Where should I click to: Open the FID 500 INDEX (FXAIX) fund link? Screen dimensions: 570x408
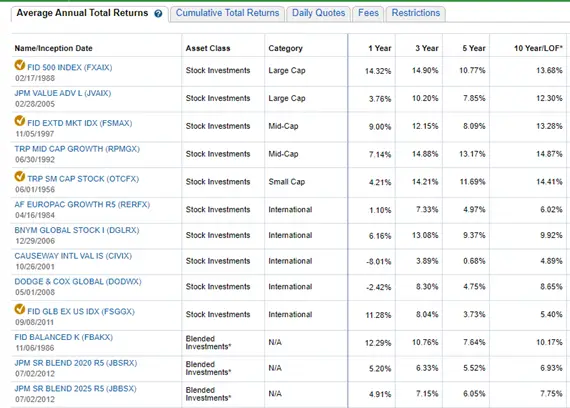(70, 68)
